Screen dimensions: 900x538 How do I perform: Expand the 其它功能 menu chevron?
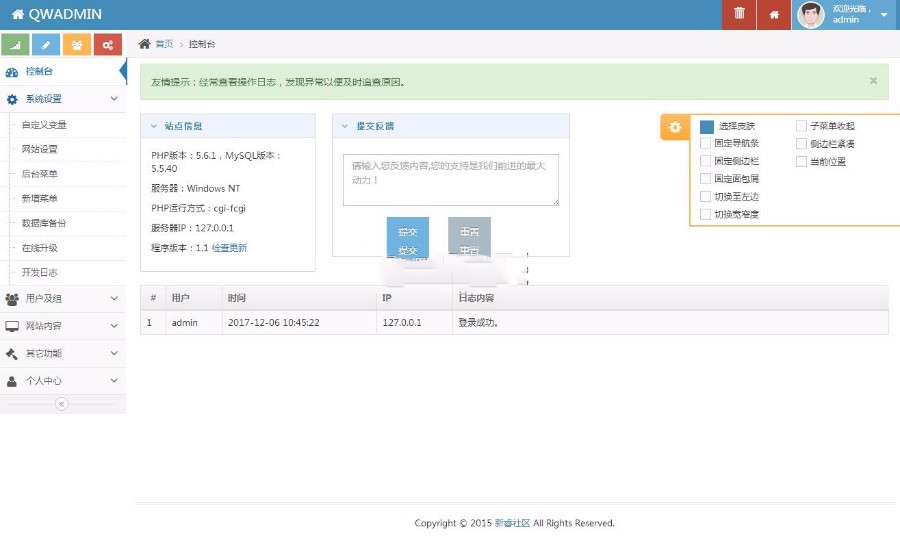pos(114,353)
